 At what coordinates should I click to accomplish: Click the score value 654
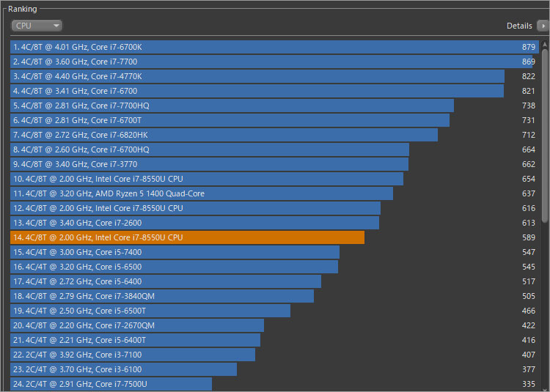[528, 179]
